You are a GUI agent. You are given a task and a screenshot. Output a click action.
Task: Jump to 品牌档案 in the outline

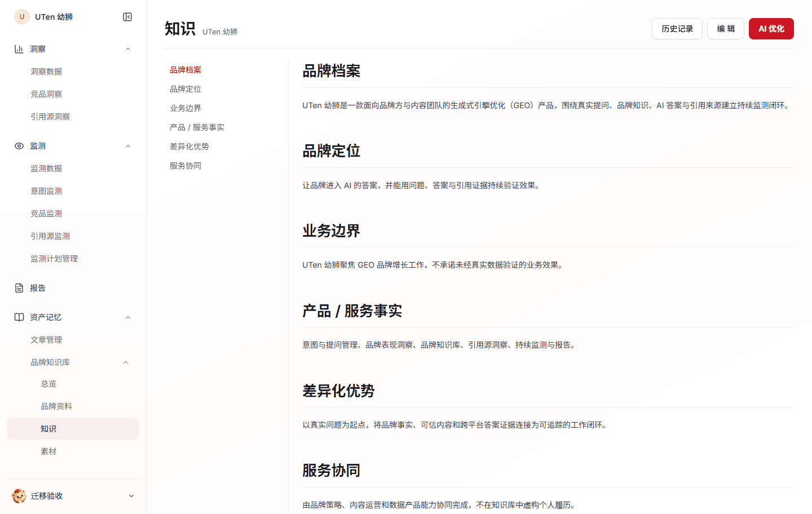(186, 70)
